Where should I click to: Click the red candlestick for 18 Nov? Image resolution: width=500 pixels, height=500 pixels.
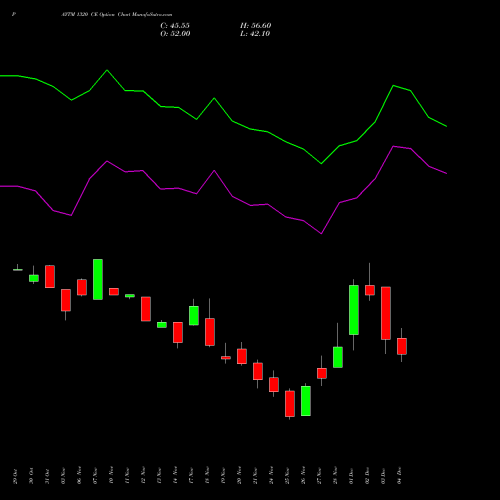[210, 332]
